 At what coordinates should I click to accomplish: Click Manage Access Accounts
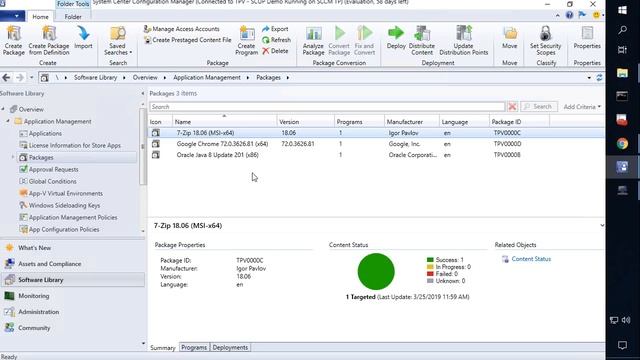181,29
